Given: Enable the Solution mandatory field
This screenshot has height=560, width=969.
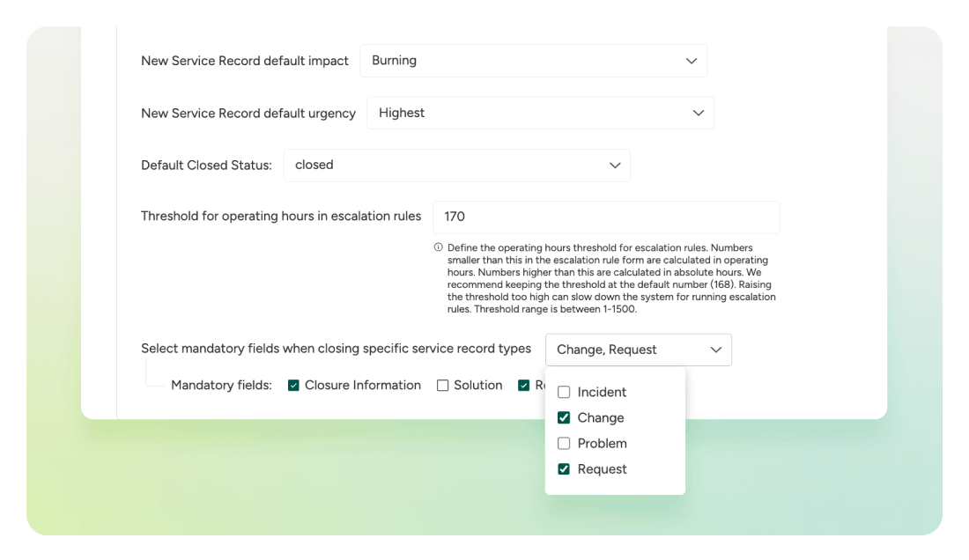Looking at the screenshot, I should 443,386.
